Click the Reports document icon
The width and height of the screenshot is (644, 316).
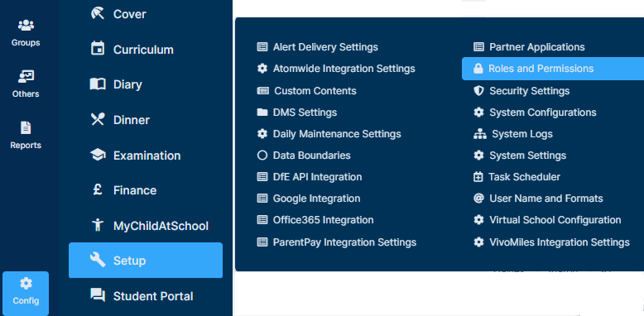coord(26,128)
